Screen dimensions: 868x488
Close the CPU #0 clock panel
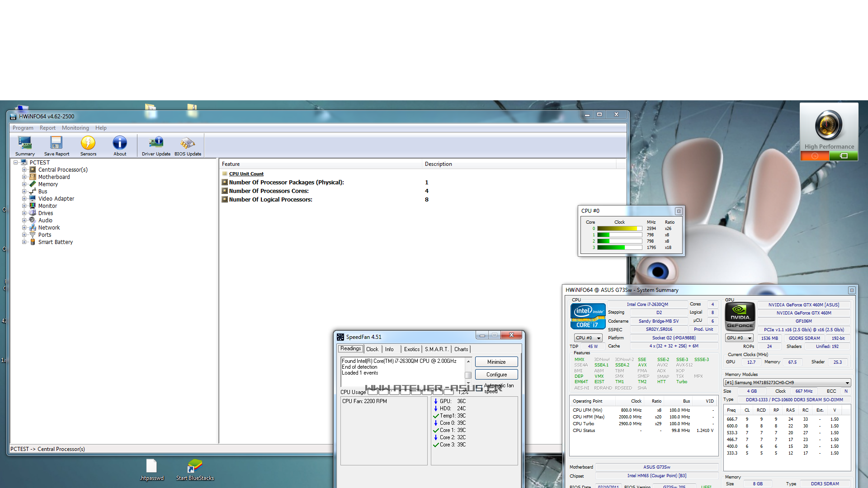pyautogui.click(x=679, y=211)
